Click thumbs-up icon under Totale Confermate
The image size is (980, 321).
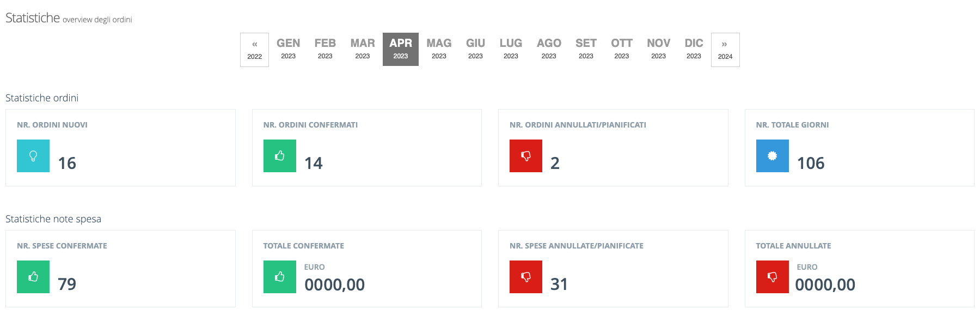279,277
